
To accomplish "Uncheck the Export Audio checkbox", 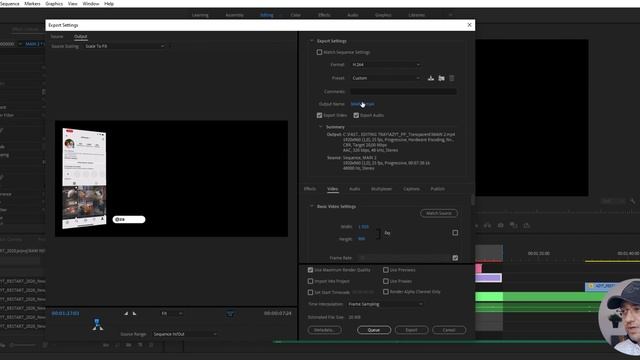I will click(x=356, y=116).
